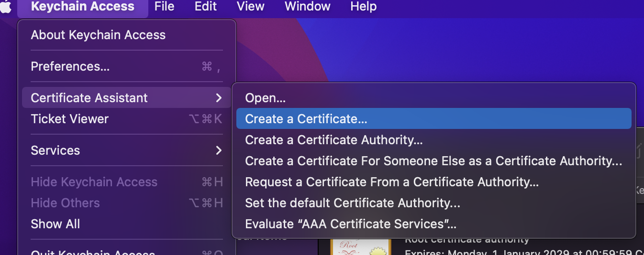Click the root certificate icon thumbnail
Viewport: 644px width, 255px height.
point(360,247)
